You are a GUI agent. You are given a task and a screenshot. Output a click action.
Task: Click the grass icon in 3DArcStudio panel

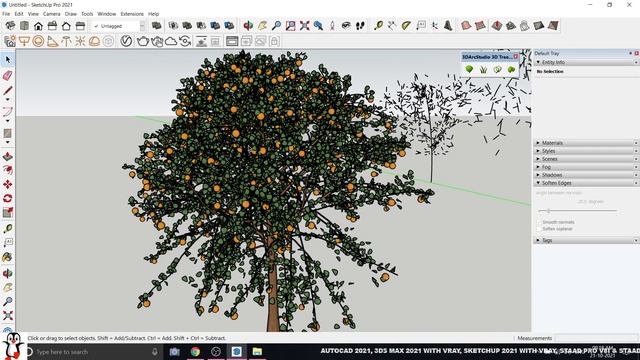pos(483,69)
